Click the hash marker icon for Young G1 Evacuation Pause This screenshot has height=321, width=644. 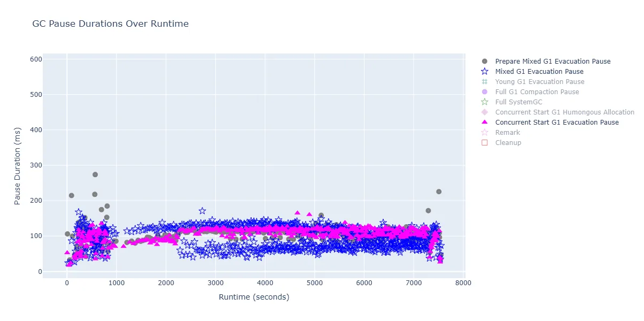[x=485, y=82]
